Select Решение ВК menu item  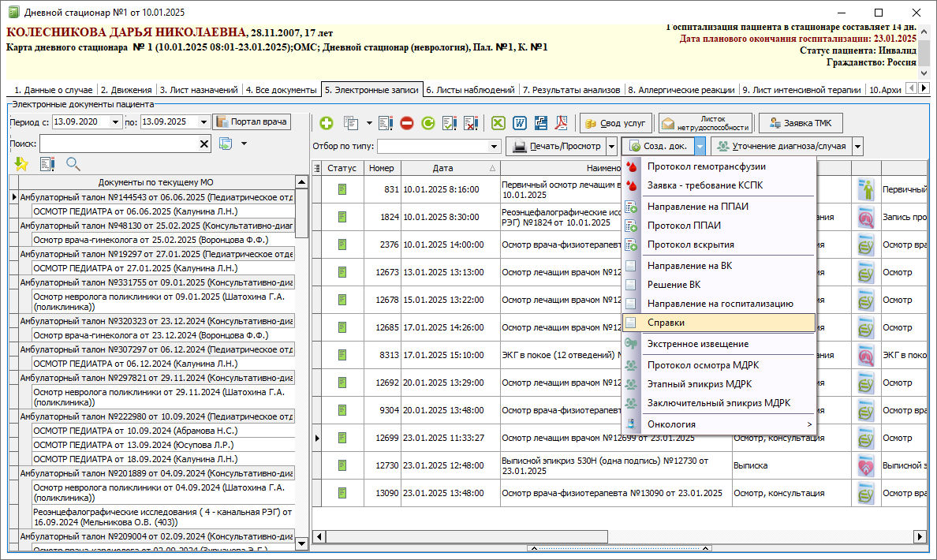[x=719, y=285]
